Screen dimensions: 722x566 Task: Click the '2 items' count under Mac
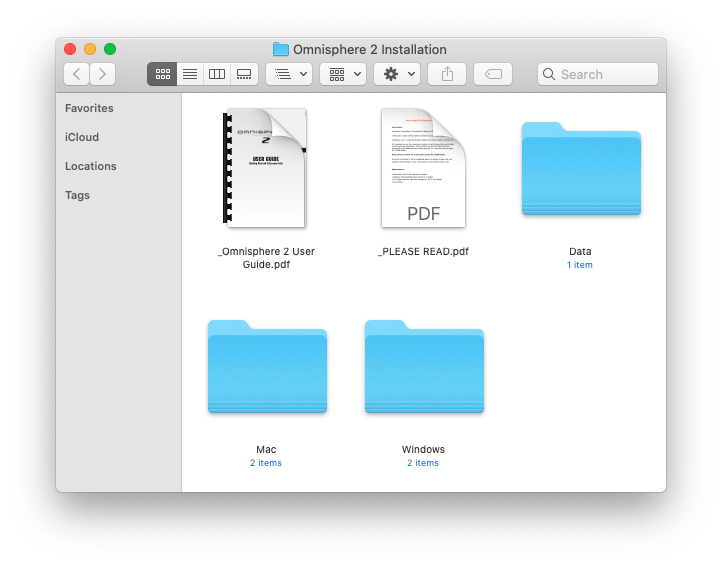266,463
